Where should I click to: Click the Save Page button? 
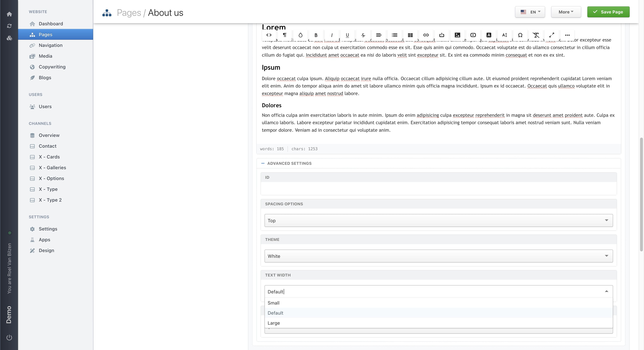pos(608,12)
